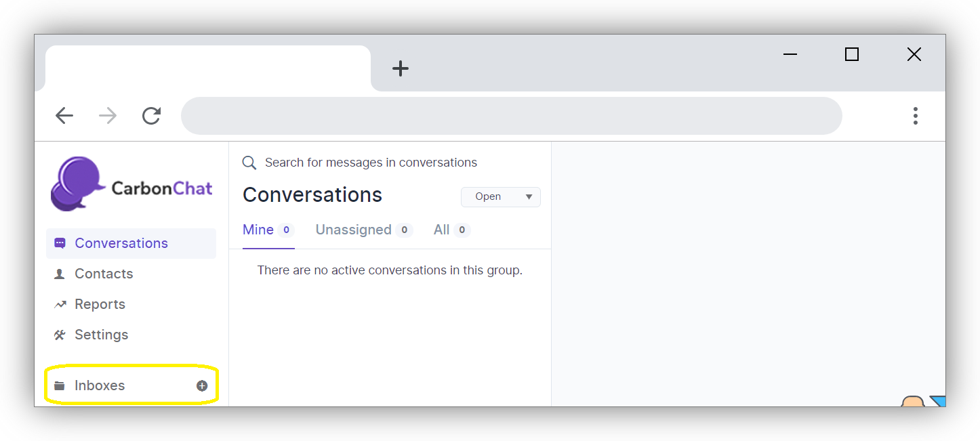Click the plus icon next to Inboxes
The image size is (980, 441).
point(202,385)
